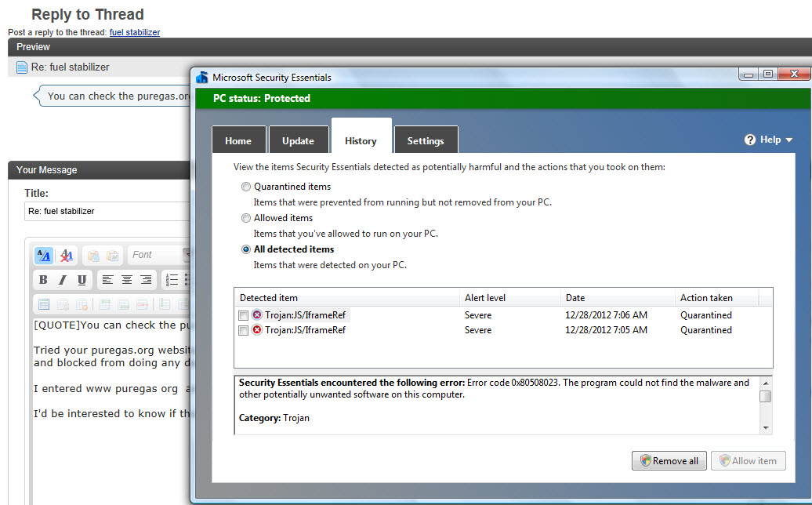Sort by Action taken column header
The width and height of the screenshot is (812, 505).
point(716,298)
